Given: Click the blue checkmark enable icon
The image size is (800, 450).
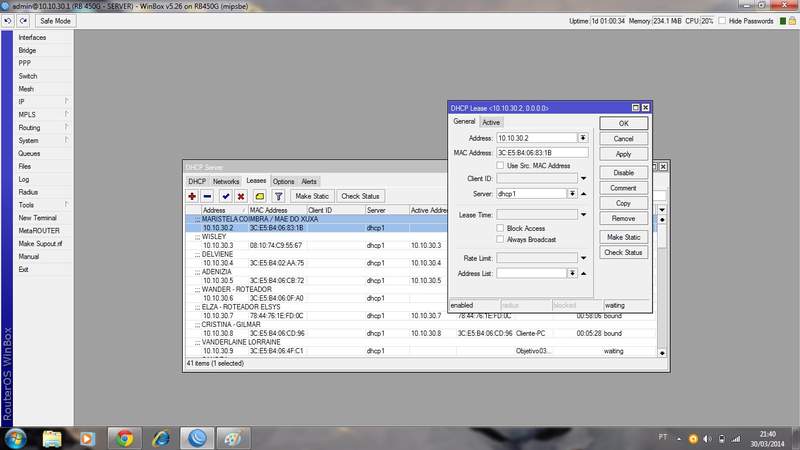Looking at the screenshot, I should point(226,196).
